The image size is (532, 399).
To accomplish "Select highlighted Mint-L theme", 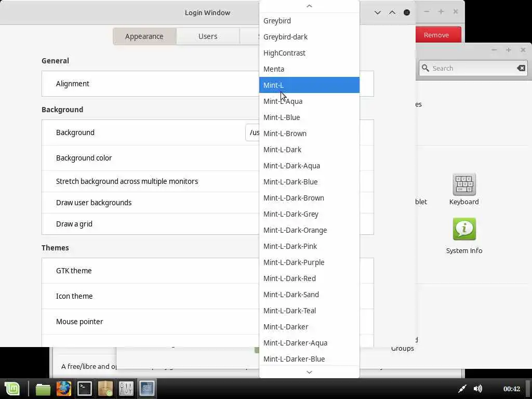I will click(309, 85).
